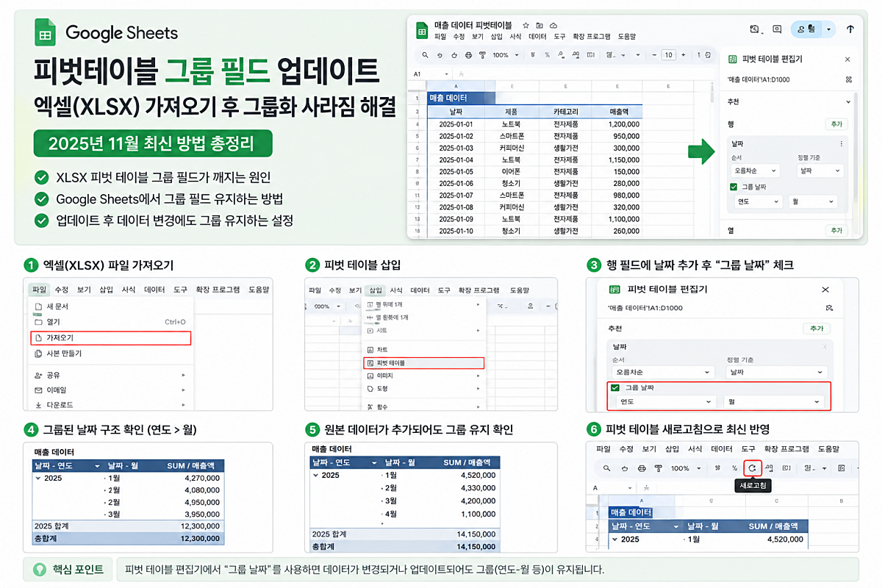Close the pivot table editor in step 3 panel

[x=825, y=290]
